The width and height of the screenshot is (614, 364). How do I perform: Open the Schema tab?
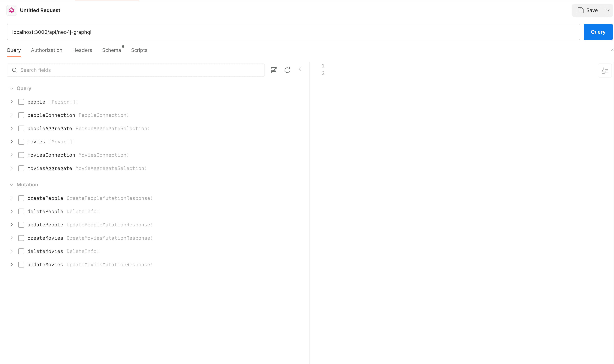(x=111, y=50)
